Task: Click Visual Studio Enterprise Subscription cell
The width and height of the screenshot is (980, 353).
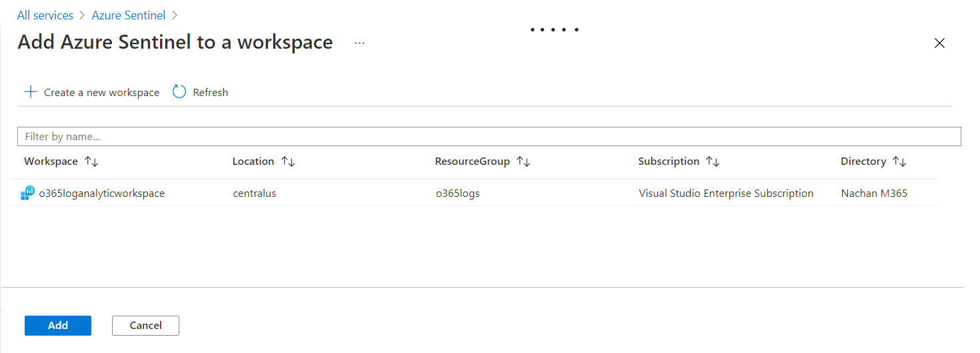Action: (x=725, y=194)
